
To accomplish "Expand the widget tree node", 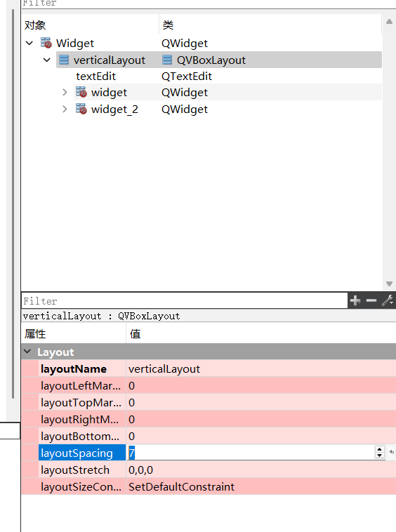I will tap(65, 92).
